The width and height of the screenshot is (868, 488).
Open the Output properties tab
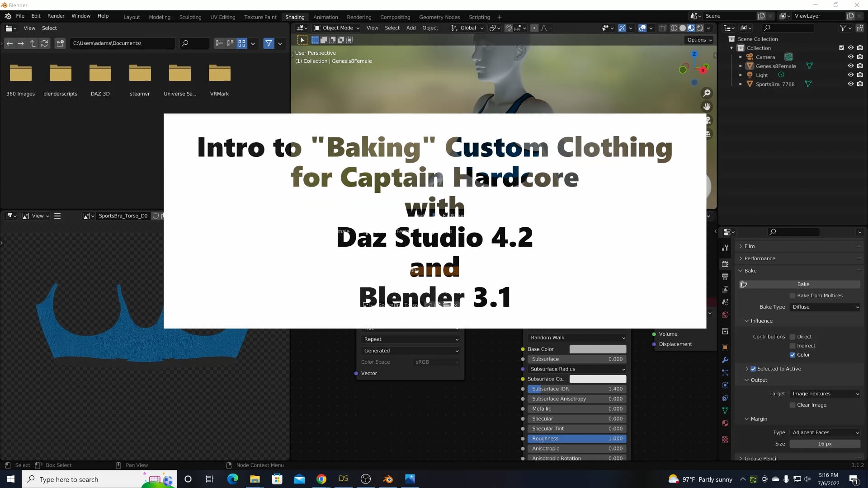(x=725, y=277)
